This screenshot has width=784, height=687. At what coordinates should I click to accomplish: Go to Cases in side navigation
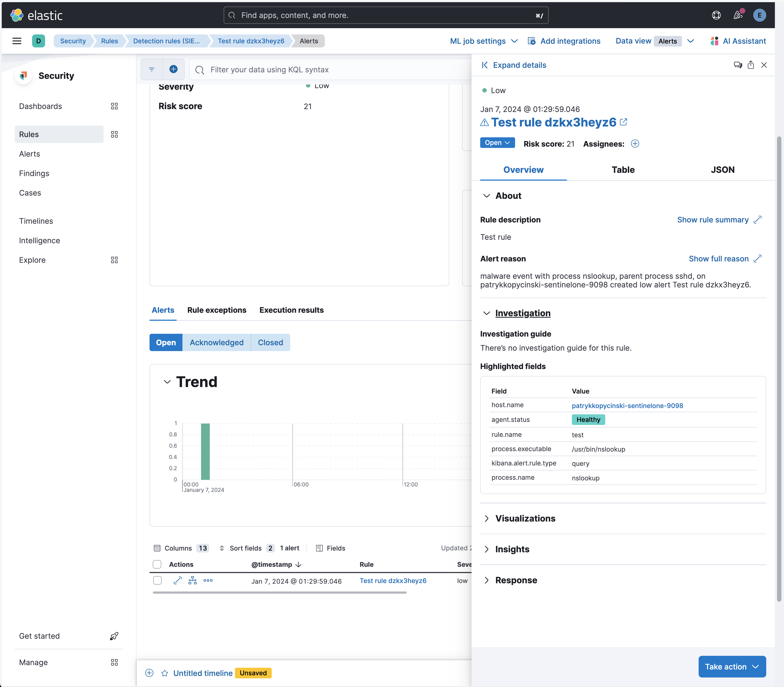[x=30, y=193]
